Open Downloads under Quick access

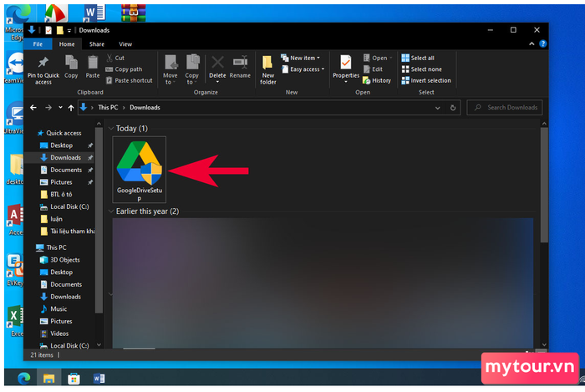65,157
